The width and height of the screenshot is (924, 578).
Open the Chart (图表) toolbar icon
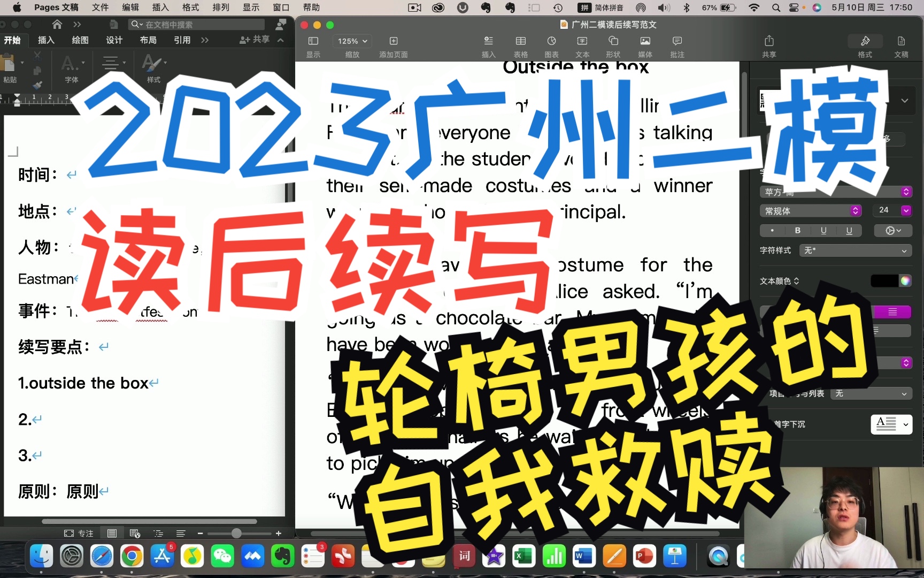tap(551, 41)
